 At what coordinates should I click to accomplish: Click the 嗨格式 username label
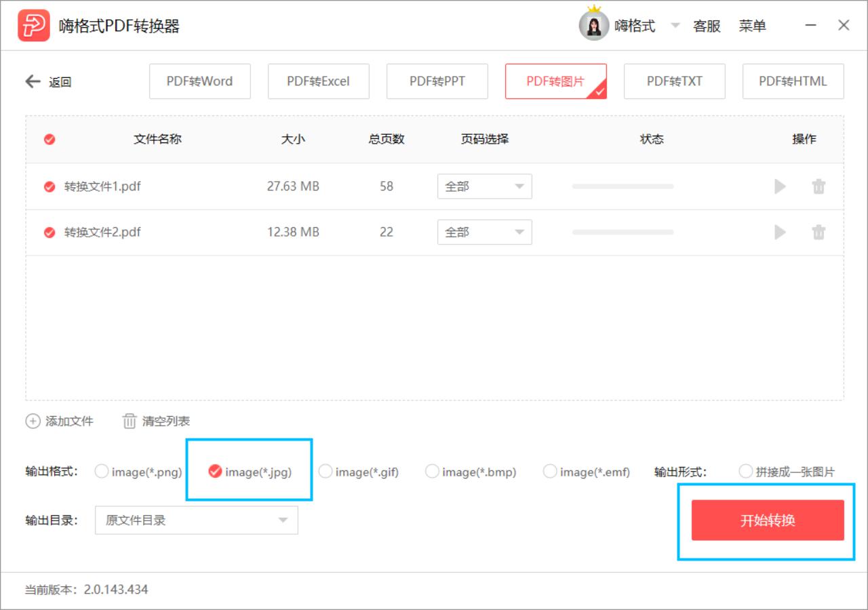[x=635, y=26]
